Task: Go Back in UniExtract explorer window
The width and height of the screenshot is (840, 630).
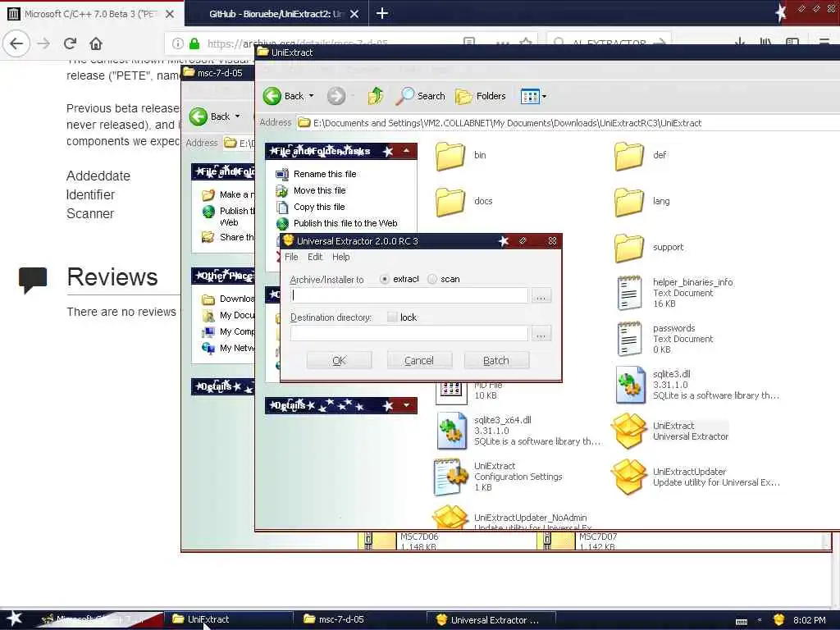Action: click(x=283, y=96)
